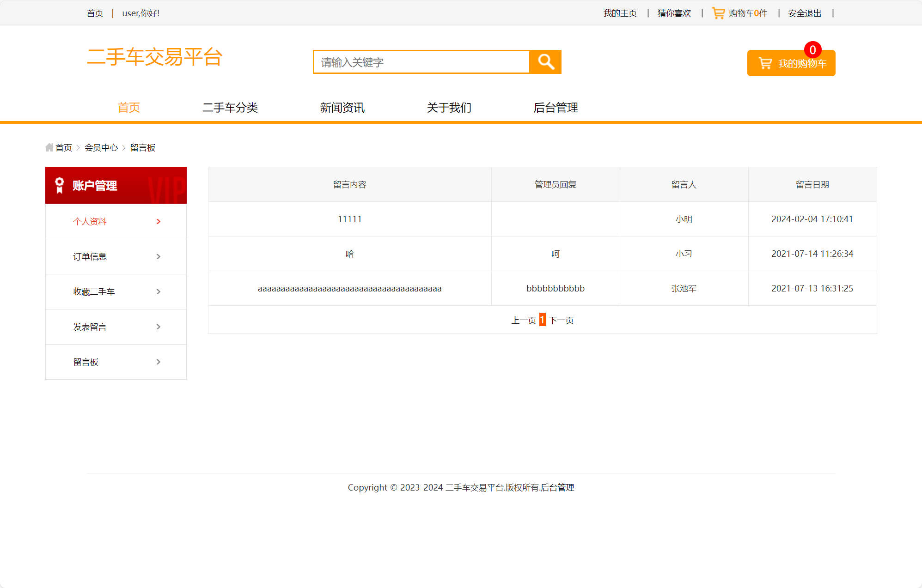Open the shopping cart via top bar cart icon

[718, 13]
